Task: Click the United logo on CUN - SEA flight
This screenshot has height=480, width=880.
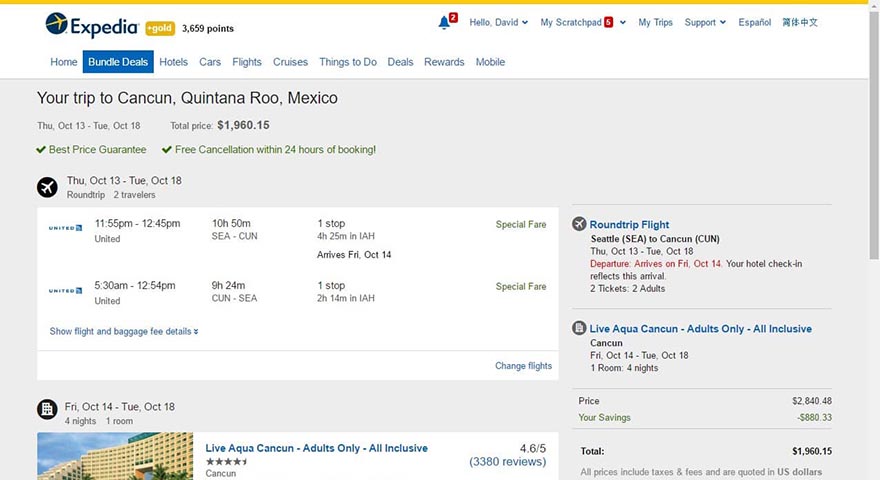Action: [65, 290]
